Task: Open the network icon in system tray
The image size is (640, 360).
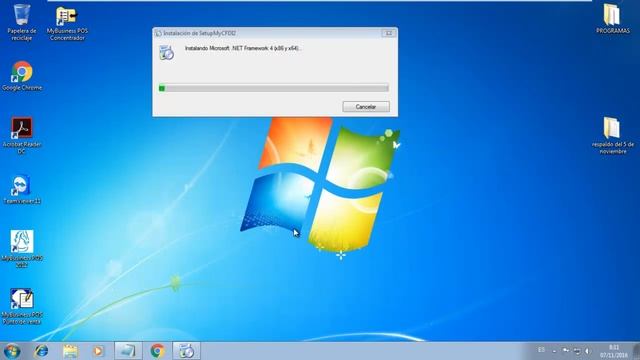Action: coord(577,351)
